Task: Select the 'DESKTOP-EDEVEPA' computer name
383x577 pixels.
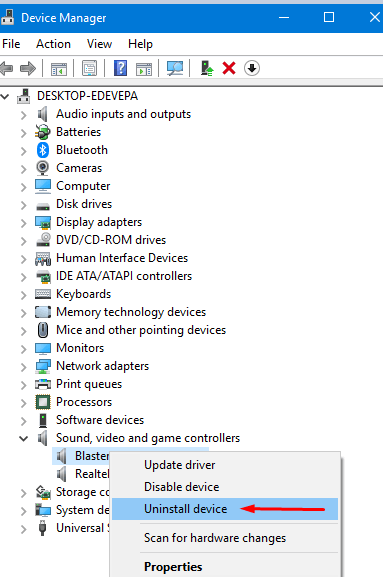Action: point(87,96)
